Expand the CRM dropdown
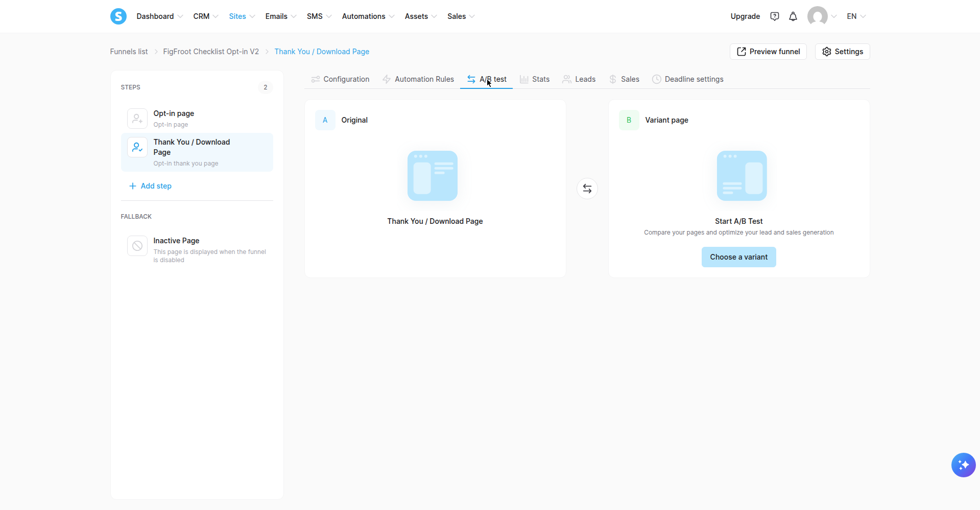980x510 pixels. 206,16
